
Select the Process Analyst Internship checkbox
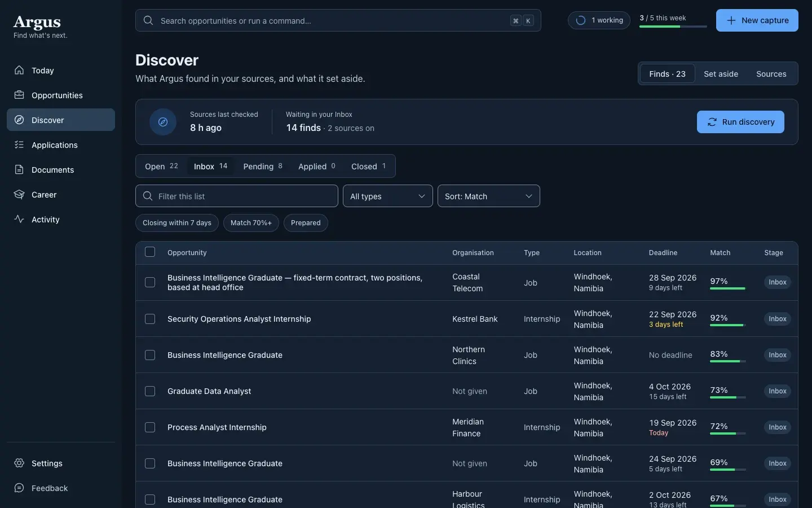click(150, 427)
